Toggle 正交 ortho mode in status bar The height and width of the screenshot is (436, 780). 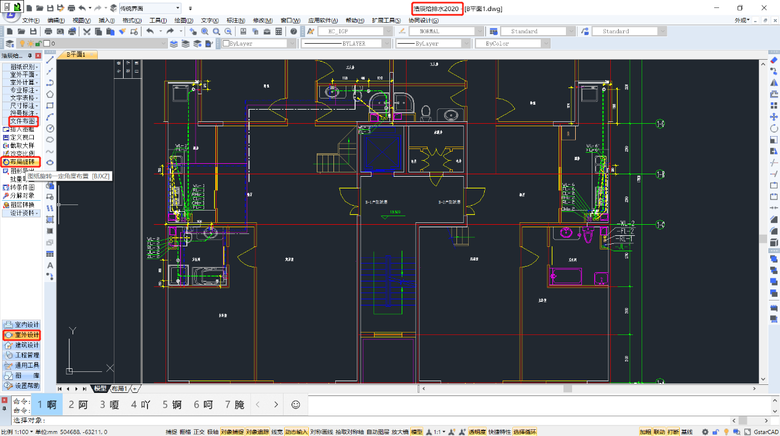198,431
